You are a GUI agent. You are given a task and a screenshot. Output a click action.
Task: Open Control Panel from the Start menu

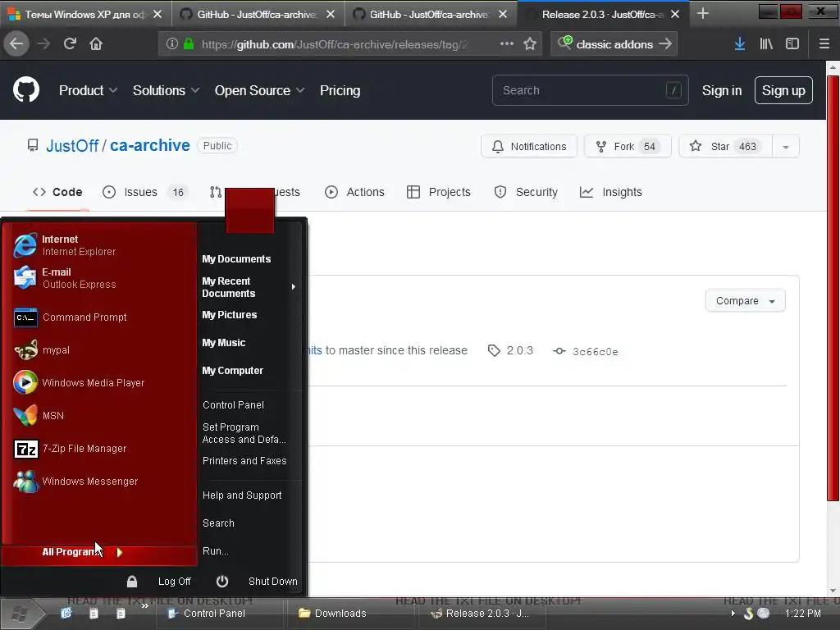(233, 405)
